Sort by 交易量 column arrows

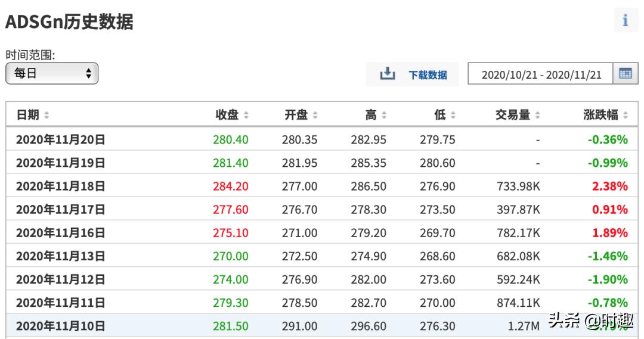coord(538,116)
